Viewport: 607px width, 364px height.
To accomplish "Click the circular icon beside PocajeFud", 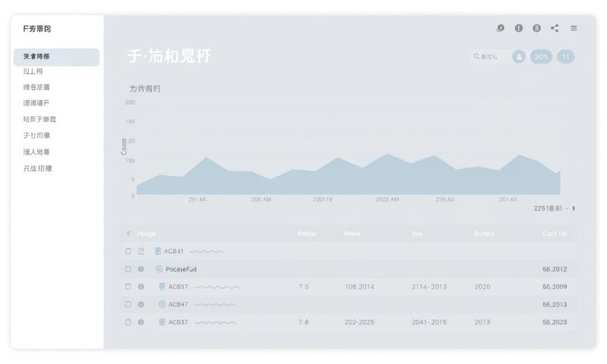I will [159, 269].
